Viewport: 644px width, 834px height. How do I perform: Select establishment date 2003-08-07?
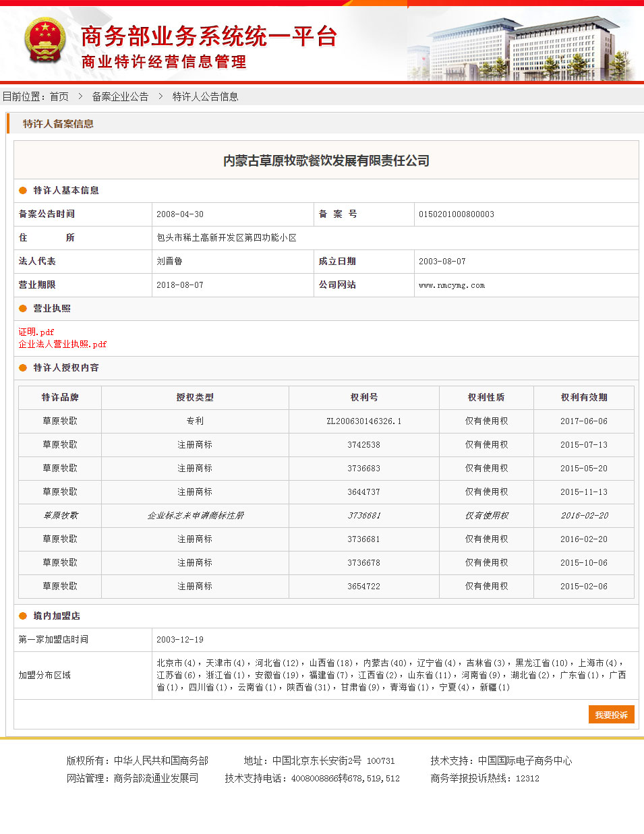pos(442,262)
